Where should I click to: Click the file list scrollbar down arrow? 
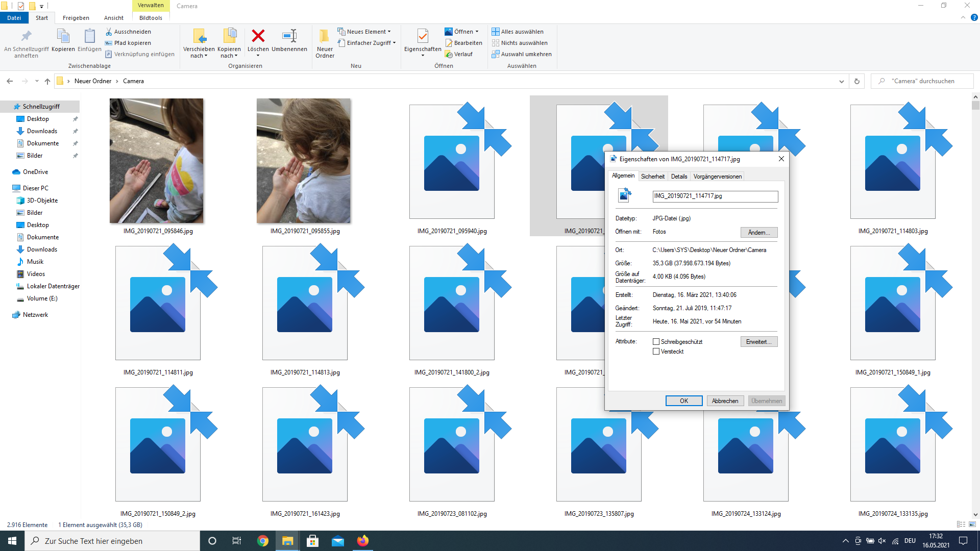tap(975, 515)
